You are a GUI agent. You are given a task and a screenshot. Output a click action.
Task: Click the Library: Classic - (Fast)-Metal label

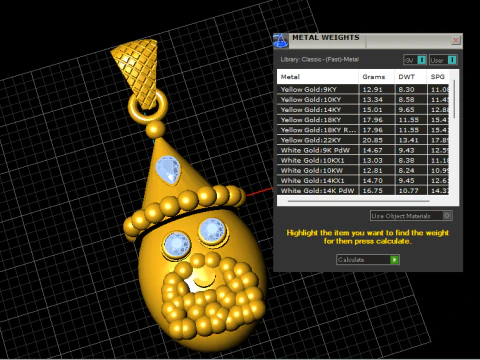tap(319, 59)
